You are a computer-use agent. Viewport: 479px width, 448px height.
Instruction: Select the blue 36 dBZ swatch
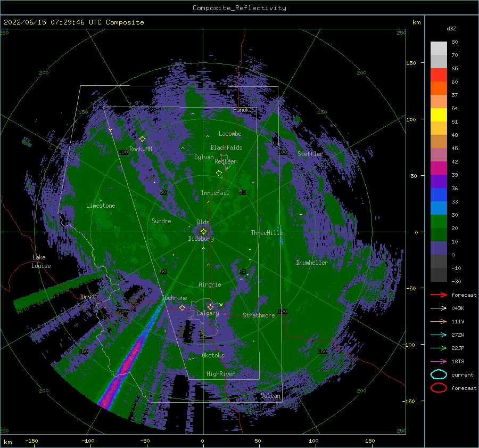[x=439, y=195]
